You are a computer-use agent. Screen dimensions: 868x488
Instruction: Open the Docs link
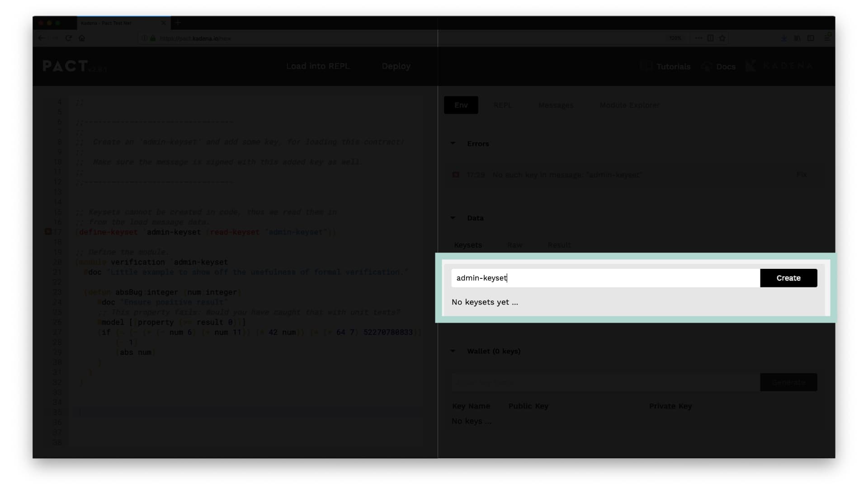(x=726, y=67)
